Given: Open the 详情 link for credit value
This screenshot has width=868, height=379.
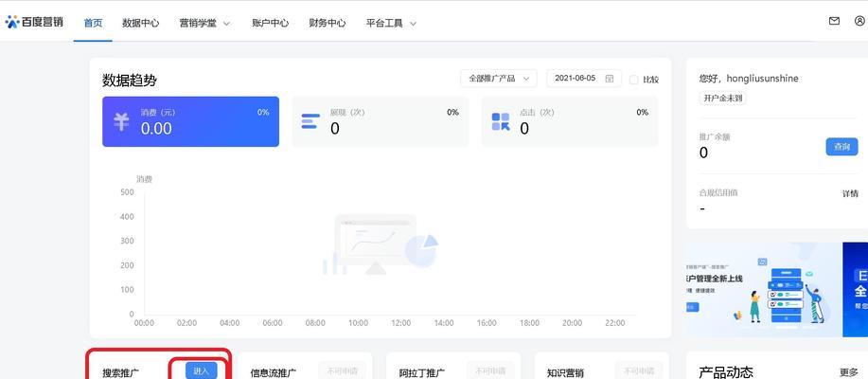Looking at the screenshot, I should pyautogui.click(x=850, y=193).
